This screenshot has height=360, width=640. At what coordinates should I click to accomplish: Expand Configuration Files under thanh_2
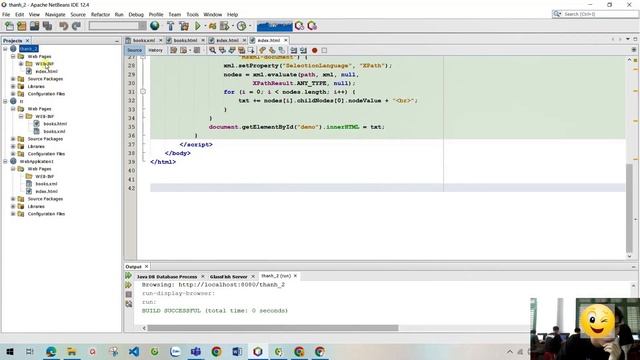pyautogui.click(x=13, y=94)
